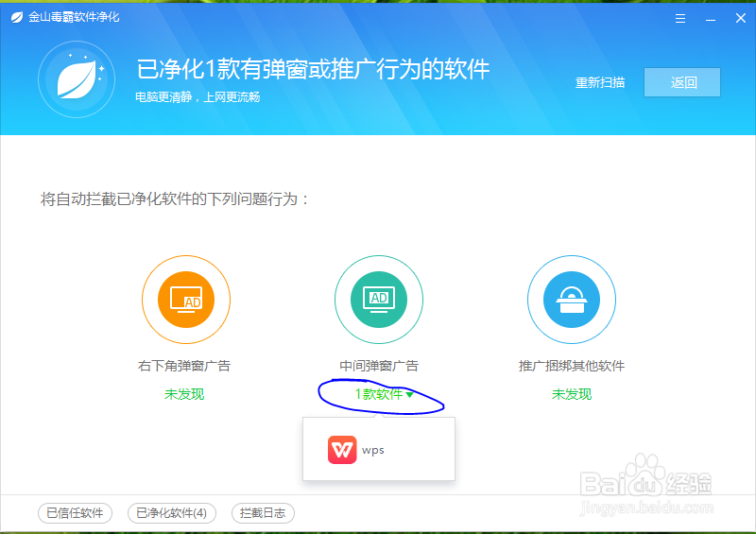Open 已净化软件(4) list
Image resolution: width=756 pixels, height=534 pixels.
(x=172, y=513)
